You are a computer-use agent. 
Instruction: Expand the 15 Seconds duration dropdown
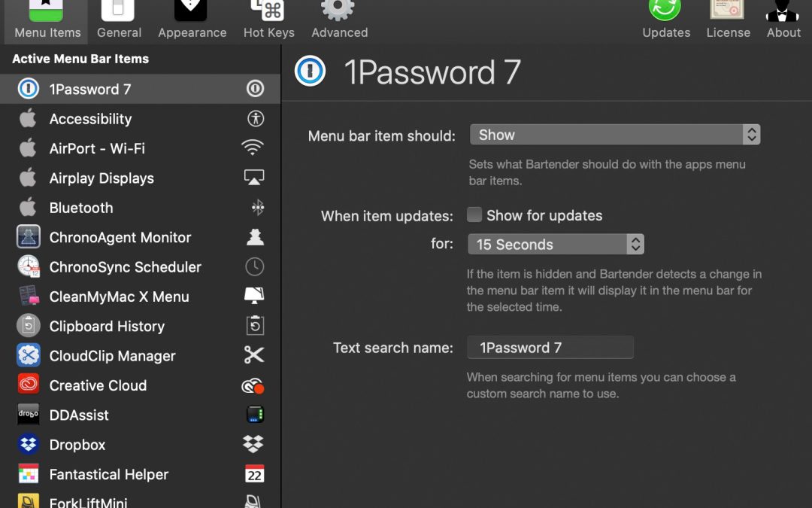pos(555,245)
